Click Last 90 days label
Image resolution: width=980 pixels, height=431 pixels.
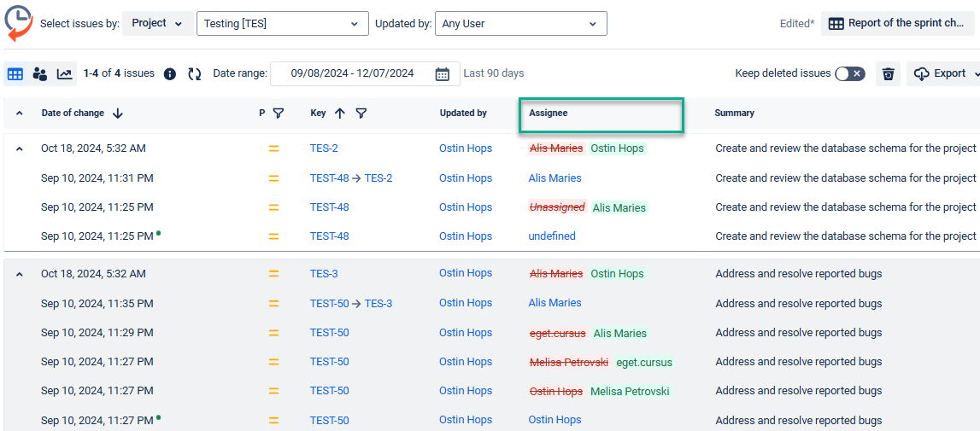pyautogui.click(x=494, y=73)
